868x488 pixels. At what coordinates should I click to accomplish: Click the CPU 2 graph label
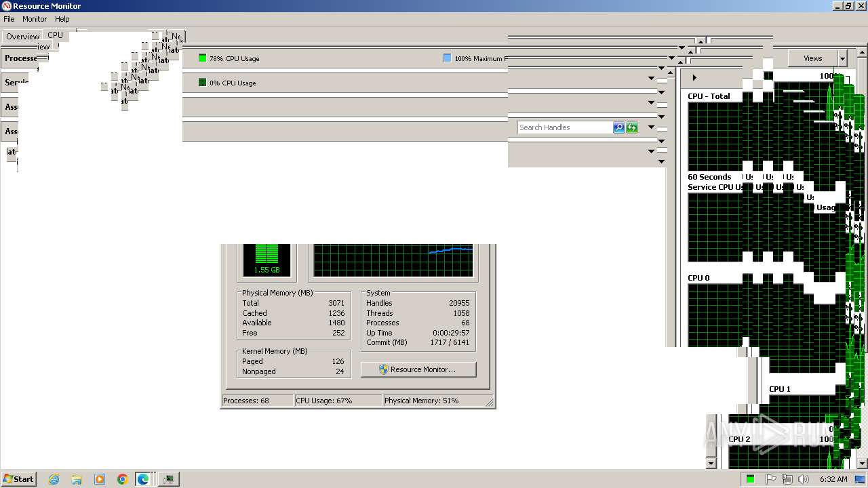click(739, 439)
